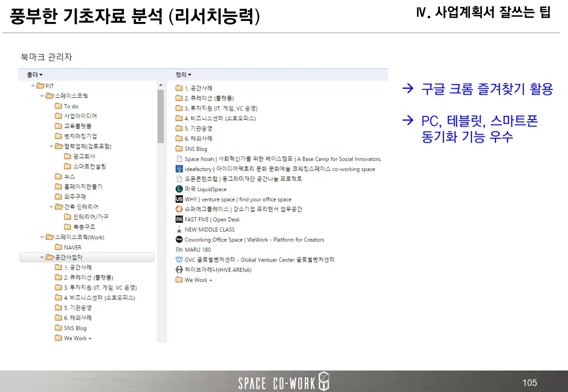568x392 pixels.
Task: Open 6. 해외사례 folder in right list
Action: tap(194, 139)
